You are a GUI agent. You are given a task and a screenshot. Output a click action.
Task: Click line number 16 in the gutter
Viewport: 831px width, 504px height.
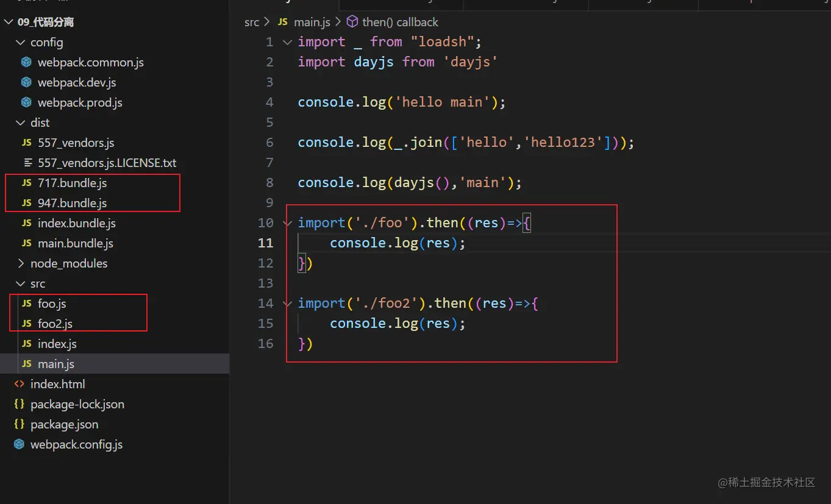(266, 344)
